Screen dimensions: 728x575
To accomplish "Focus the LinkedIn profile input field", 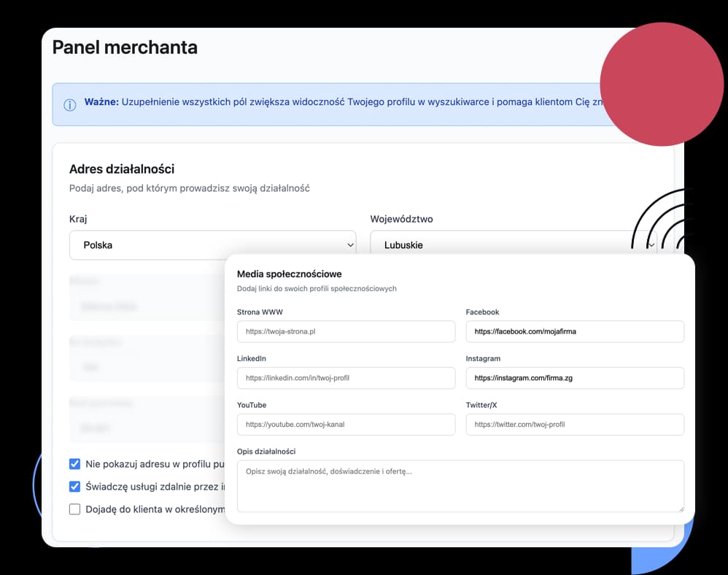I will 346,378.
